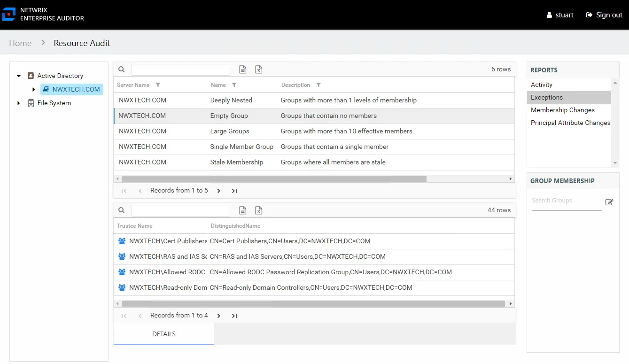The image size is (629, 364).
Task: Click the Active Directory book icon
Action: pos(31,76)
